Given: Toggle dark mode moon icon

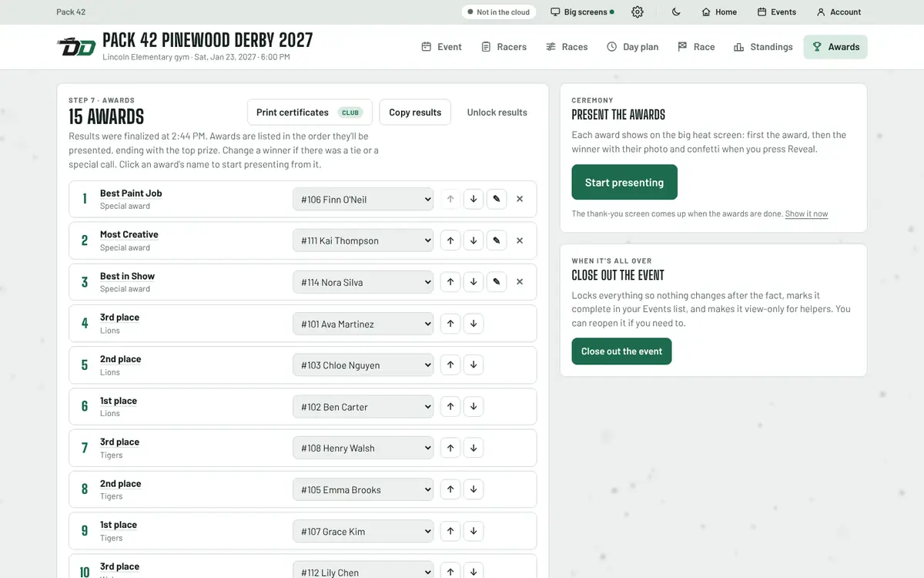Looking at the screenshot, I should click(x=676, y=12).
